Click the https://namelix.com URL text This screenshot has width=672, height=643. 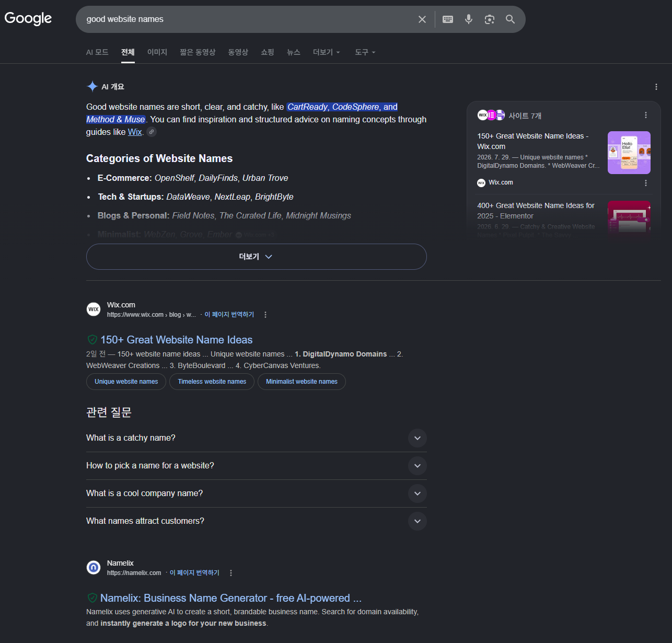(134, 573)
